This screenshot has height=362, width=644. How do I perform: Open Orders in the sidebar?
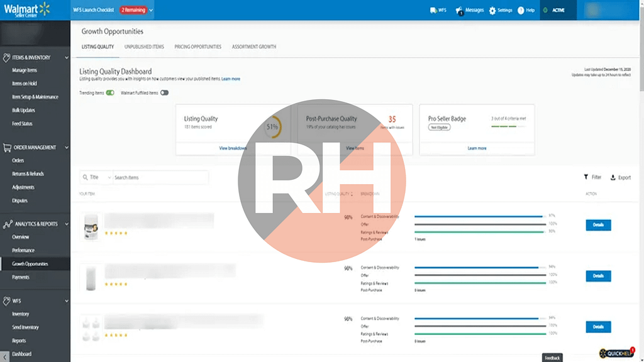click(x=18, y=160)
